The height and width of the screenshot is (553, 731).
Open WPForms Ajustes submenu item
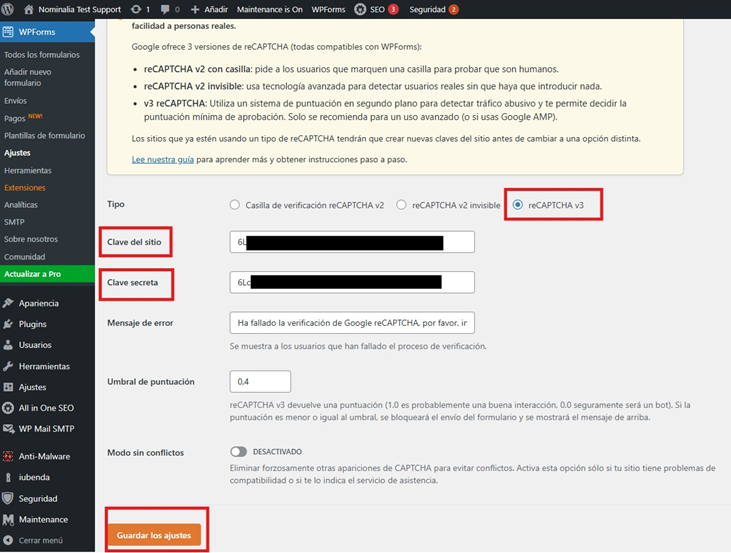tap(17, 153)
